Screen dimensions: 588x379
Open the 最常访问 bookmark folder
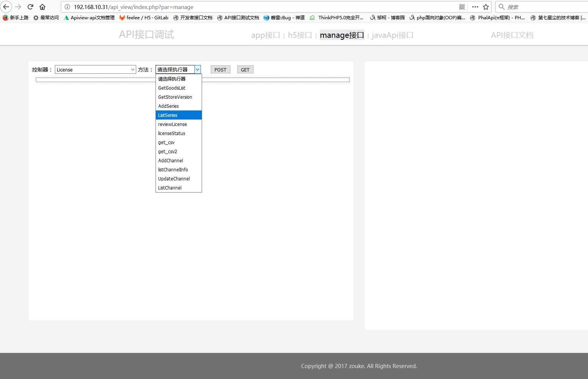point(46,17)
